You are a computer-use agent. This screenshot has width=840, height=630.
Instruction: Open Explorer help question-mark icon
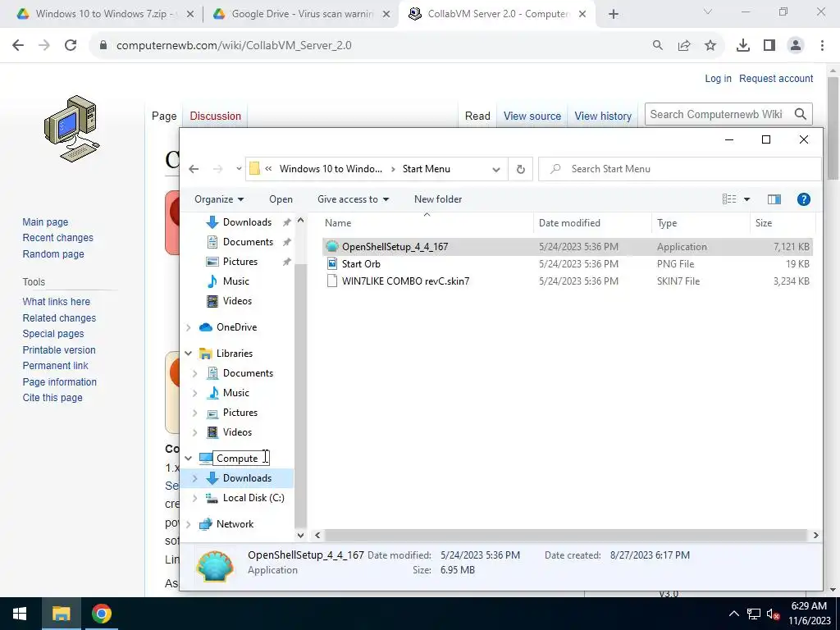tap(804, 199)
